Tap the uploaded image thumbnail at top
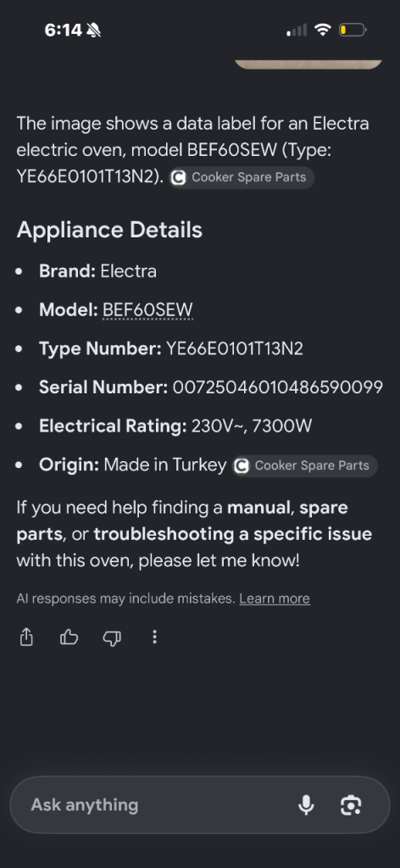Image resolution: width=400 pixels, height=868 pixels. (x=308, y=64)
